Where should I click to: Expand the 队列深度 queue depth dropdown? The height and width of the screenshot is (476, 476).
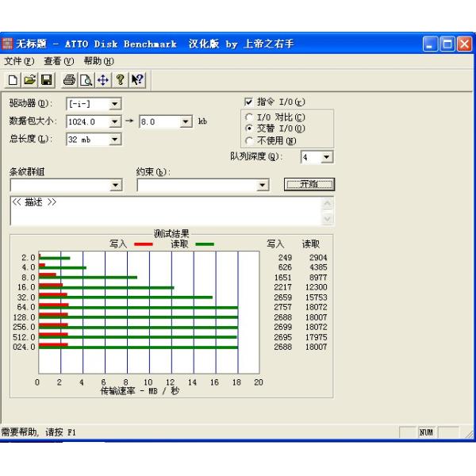[x=327, y=158]
